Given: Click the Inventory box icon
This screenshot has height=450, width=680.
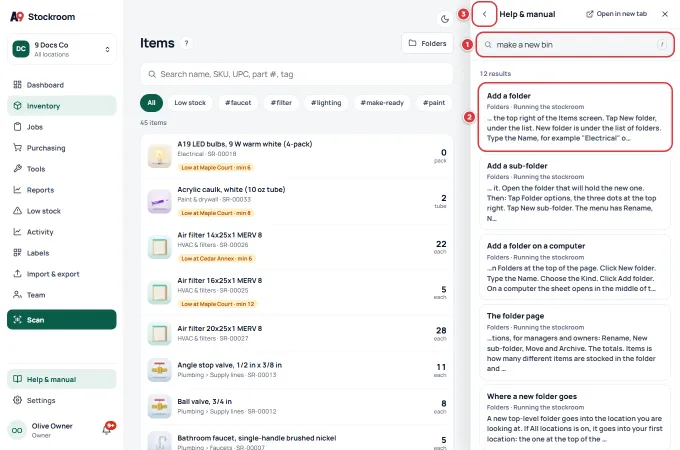Looking at the screenshot, I should 17,105.
